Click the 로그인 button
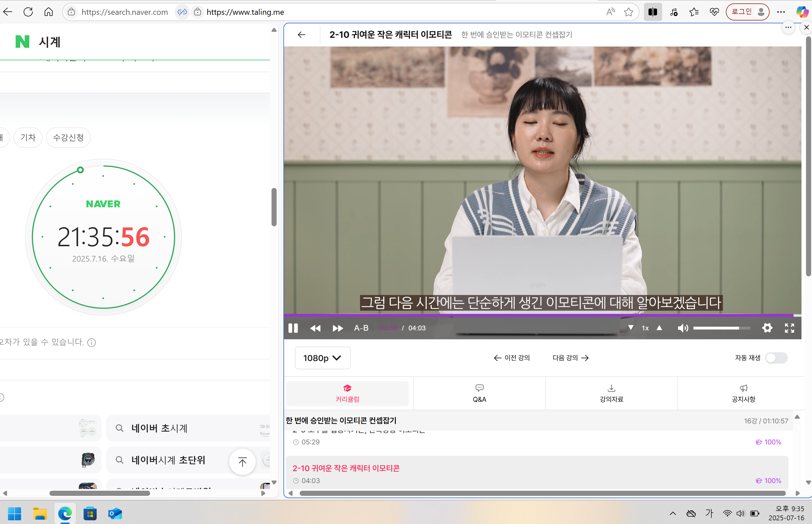This screenshot has width=812, height=524. 747,12
